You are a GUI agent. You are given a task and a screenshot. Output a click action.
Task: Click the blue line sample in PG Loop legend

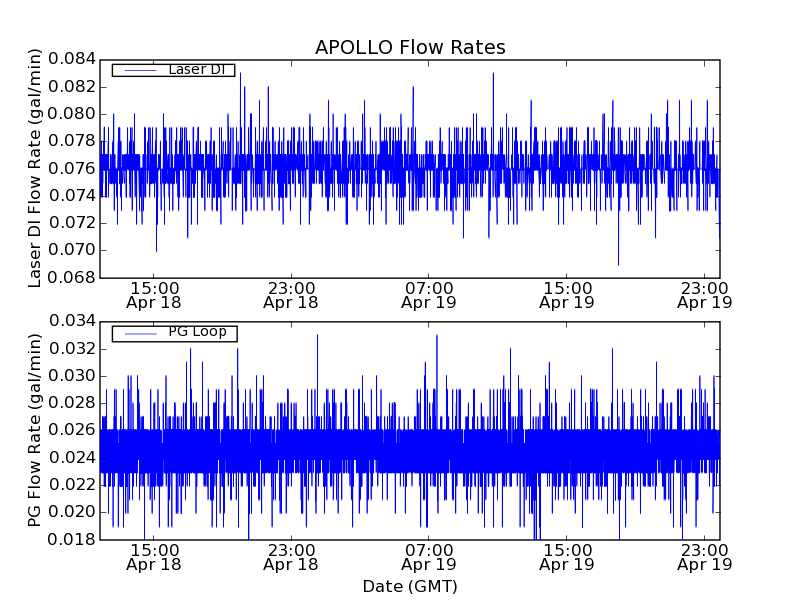pyautogui.click(x=140, y=333)
